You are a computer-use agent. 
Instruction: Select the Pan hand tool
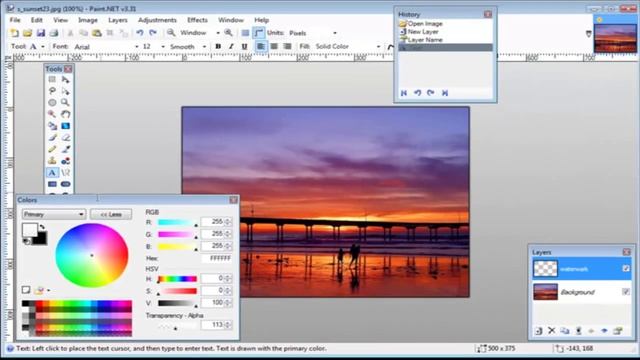click(65, 114)
